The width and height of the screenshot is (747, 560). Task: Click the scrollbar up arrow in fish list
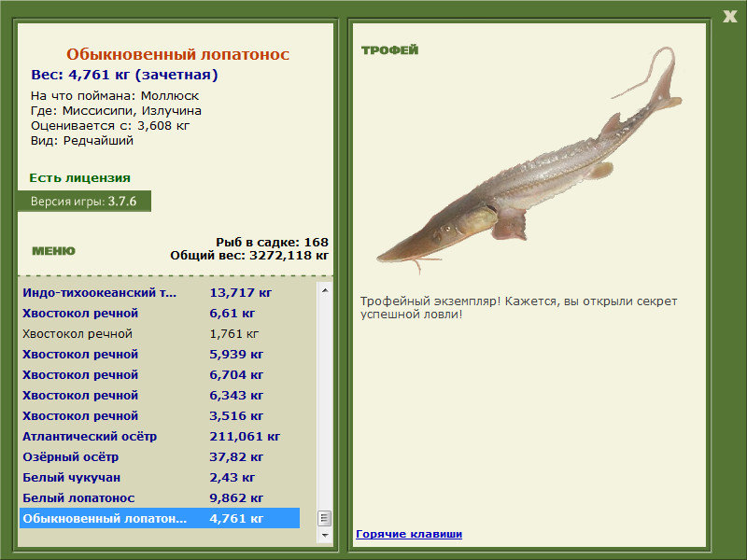pyautogui.click(x=325, y=290)
